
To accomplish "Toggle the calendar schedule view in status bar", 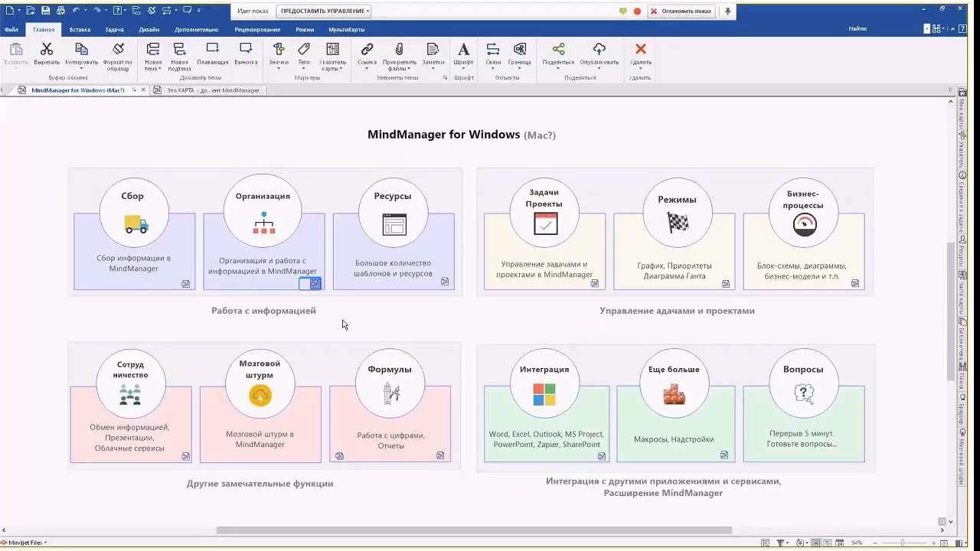I will pyautogui.click(x=840, y=543).
